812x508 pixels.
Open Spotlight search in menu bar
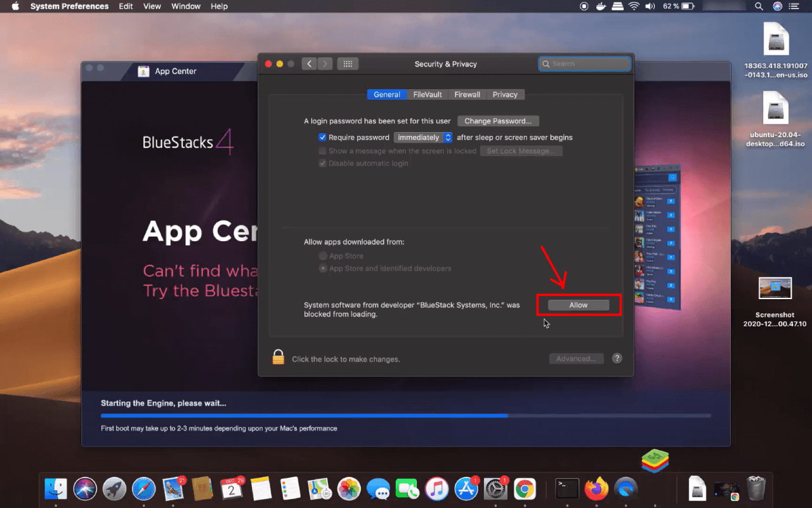pos(759,6)
